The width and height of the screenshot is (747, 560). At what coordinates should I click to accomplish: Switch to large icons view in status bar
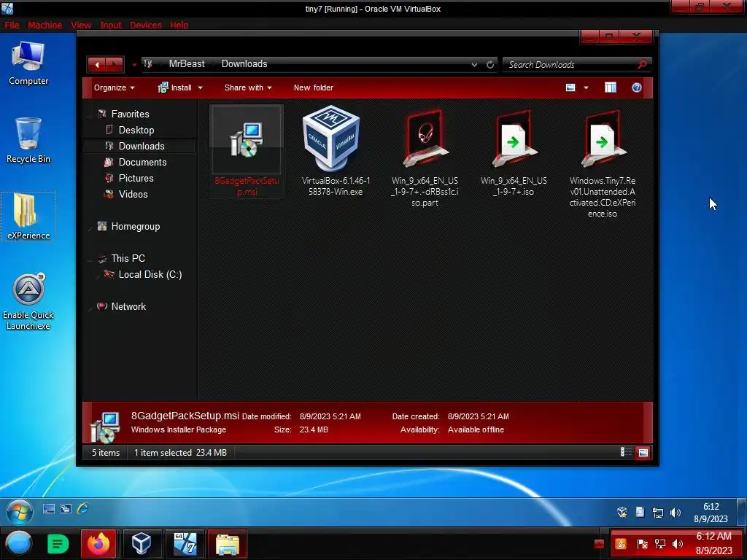coord(643,452)
